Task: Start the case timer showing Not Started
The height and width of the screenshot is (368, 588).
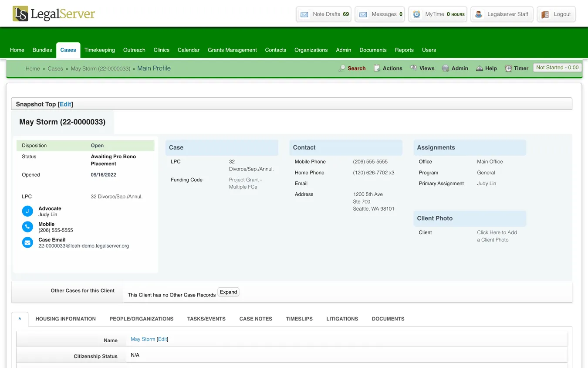Action: (x=557, y=67)
